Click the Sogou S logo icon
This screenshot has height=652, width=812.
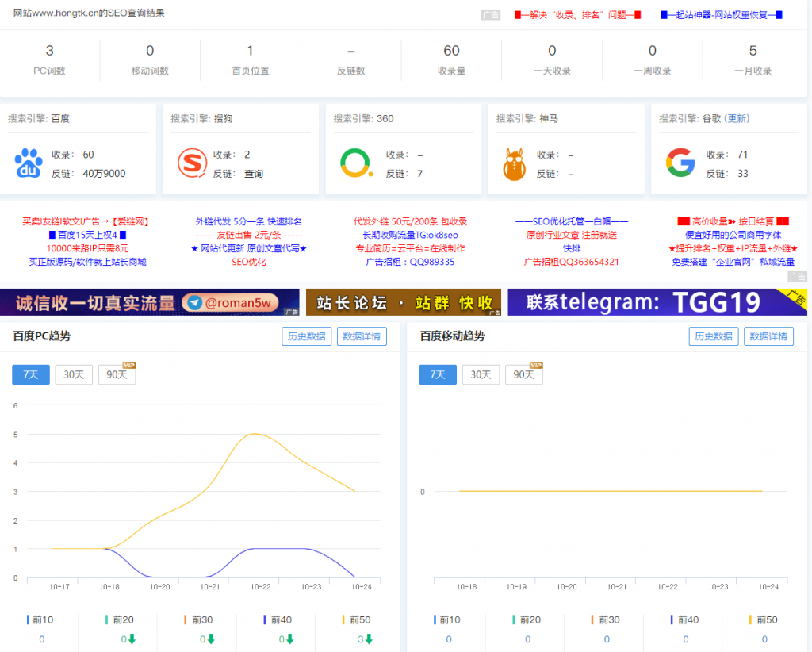tap(192, 163)
